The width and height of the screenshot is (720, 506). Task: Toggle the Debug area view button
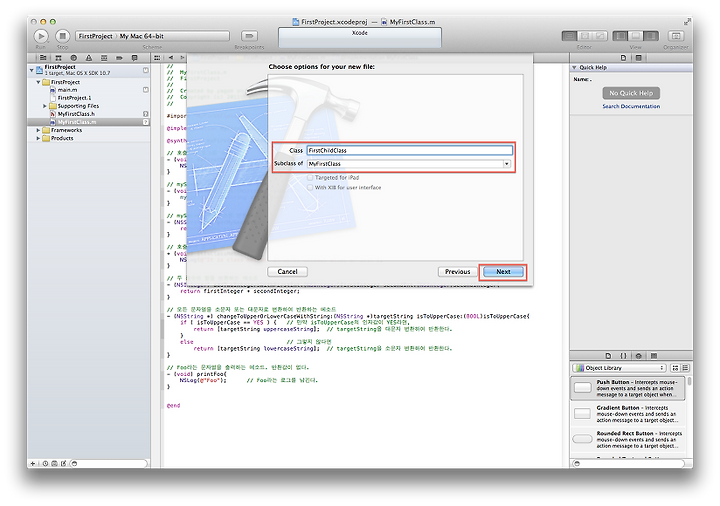[x=636, y=36]
